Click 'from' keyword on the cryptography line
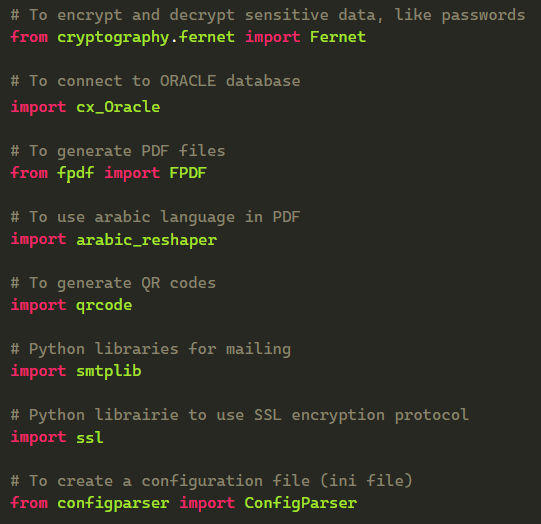 [29, 37]
